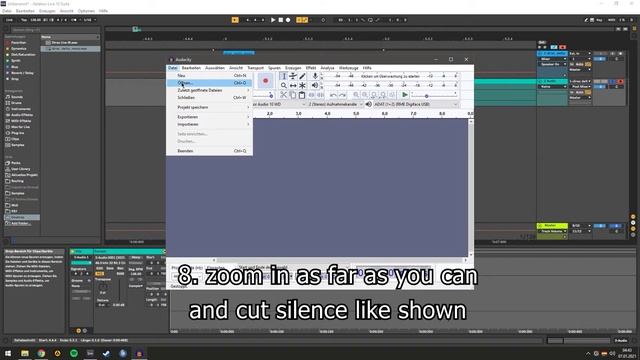Open Ext. In input dropdown on first track

point(580,53)
